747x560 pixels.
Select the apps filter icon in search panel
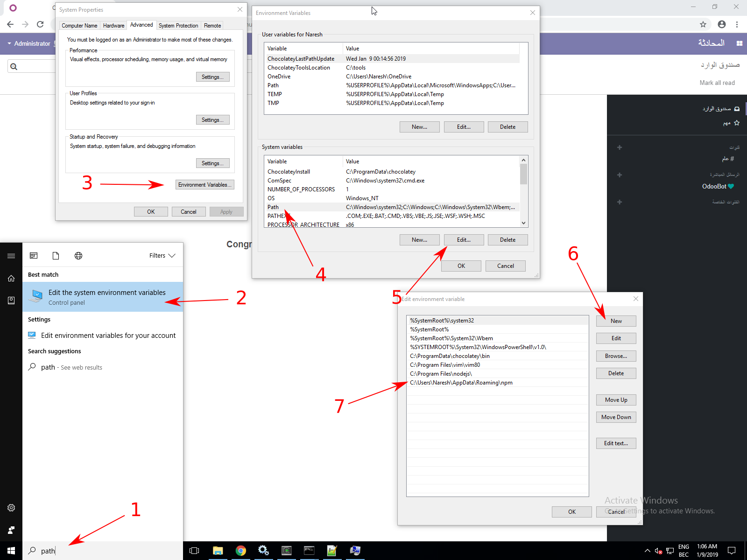point(34,255)
